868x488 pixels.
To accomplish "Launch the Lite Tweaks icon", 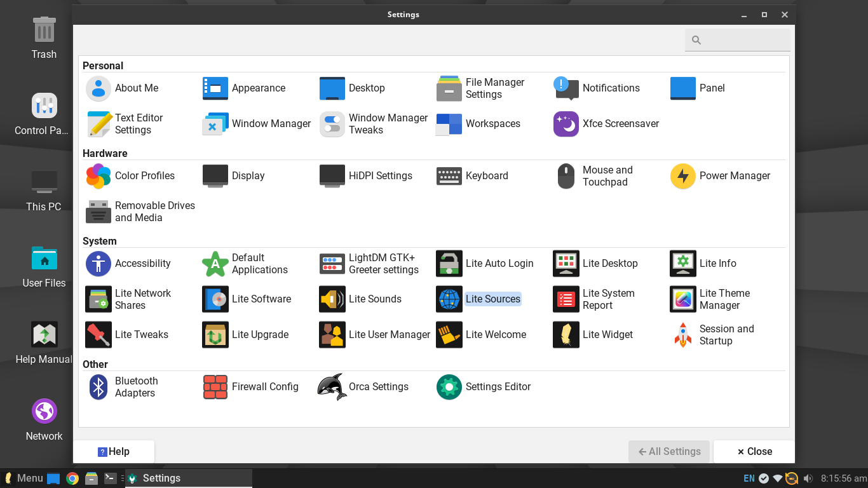I will [x=98, y=335].
